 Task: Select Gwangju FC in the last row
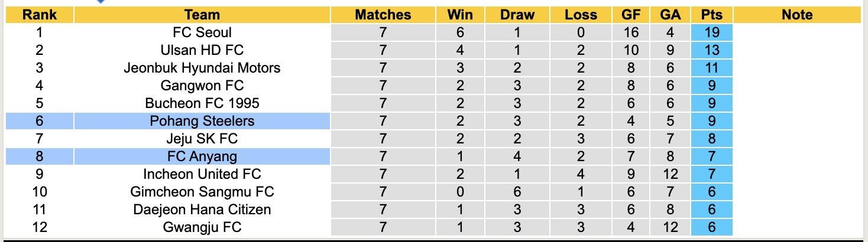(x=202, y=227)
